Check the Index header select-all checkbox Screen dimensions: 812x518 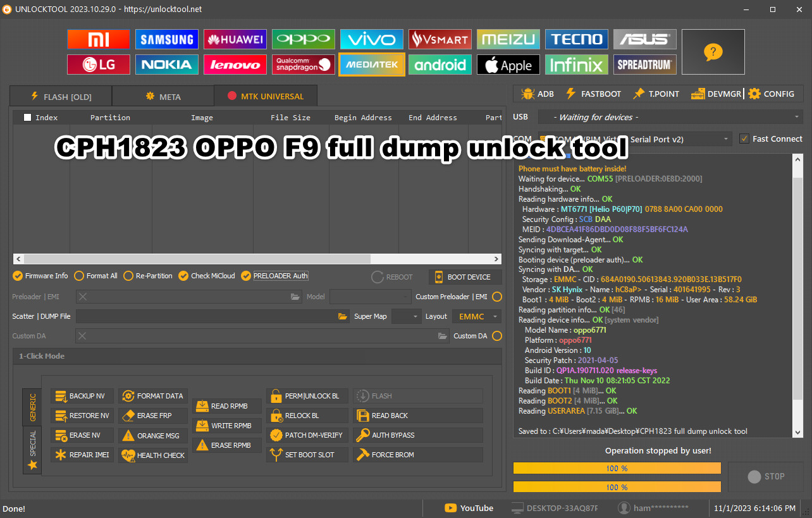point(27,117)
